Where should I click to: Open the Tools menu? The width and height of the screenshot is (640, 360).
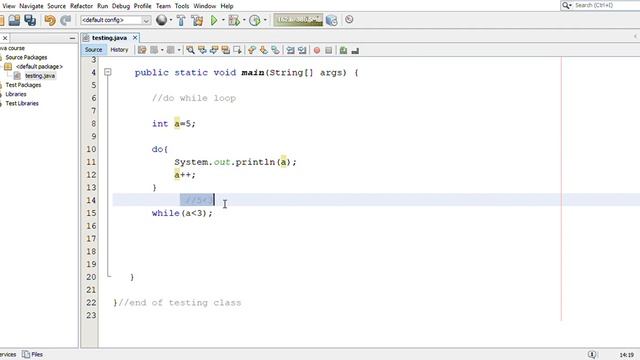click(182, 6)
